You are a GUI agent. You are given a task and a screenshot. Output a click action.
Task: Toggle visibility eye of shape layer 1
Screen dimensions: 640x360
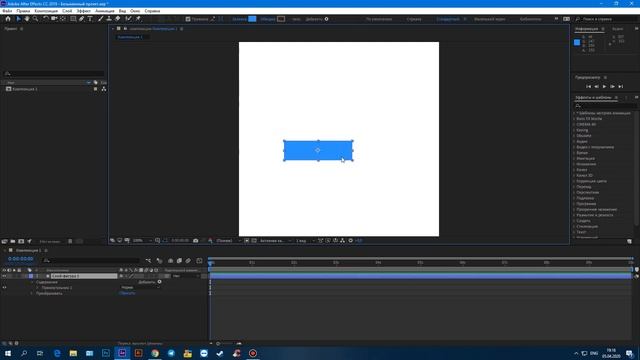[4, 276]
